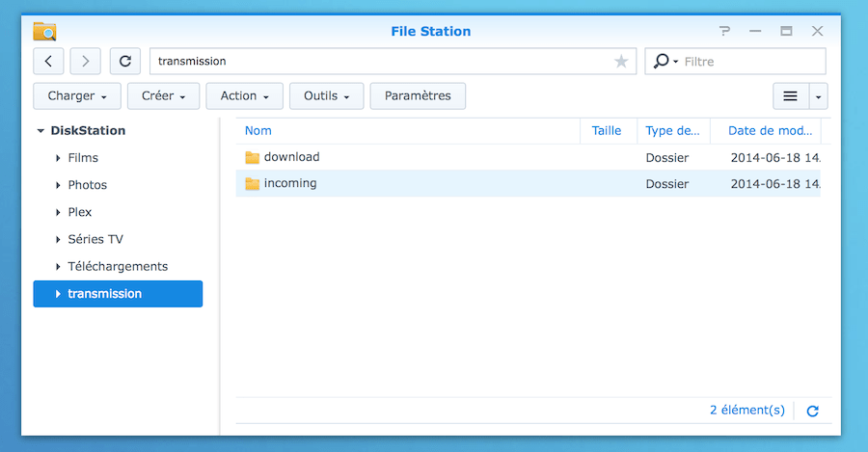Go back with the left arrow button
Viewport: 868px width, 452px height.
(x=48, y=61)
